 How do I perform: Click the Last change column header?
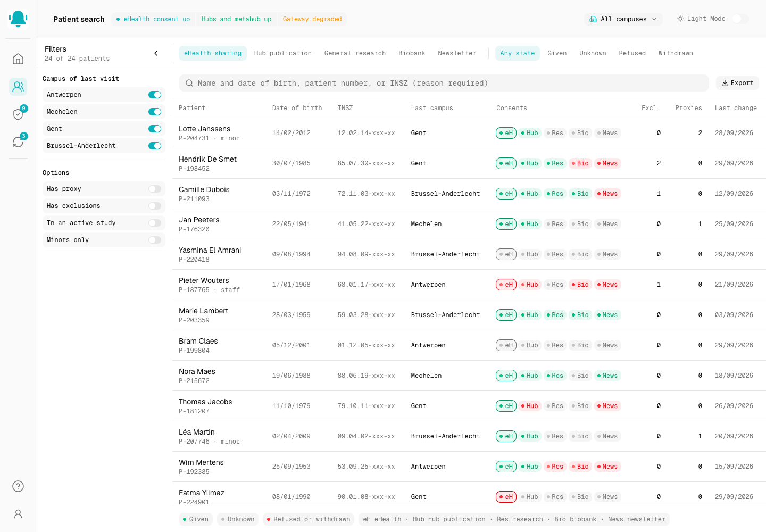pyautogui.click(x=736, y=108)
